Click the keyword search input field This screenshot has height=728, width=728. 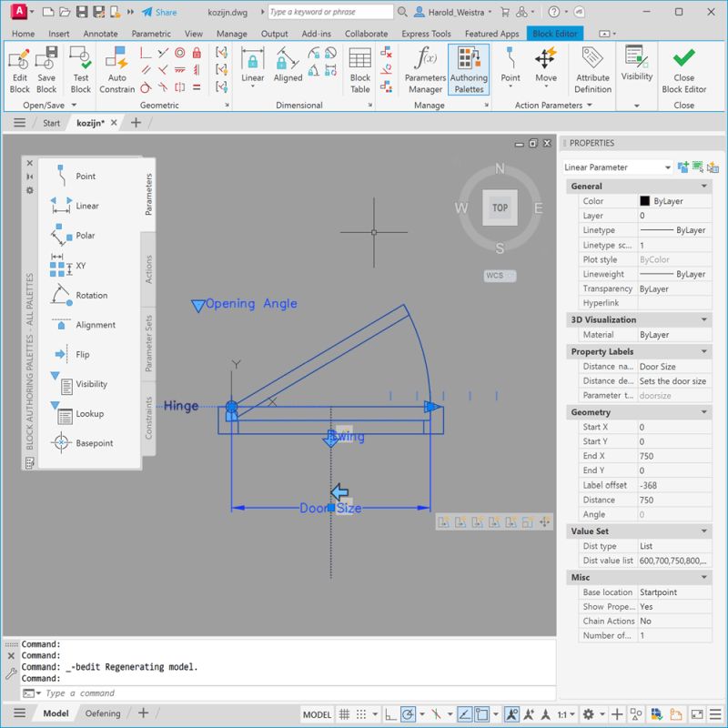coord(330,12)
